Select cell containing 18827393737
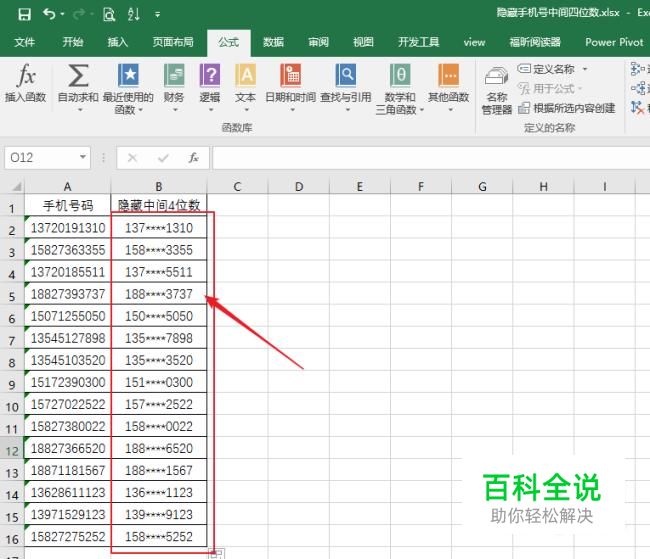Image resolution: width=650 pixels, height=559 pixels. tap(68, 294)
